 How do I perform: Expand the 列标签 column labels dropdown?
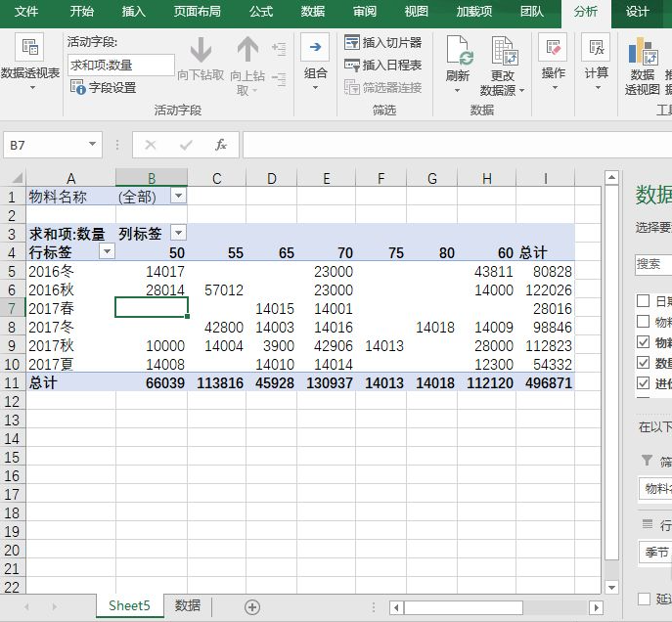178,233
